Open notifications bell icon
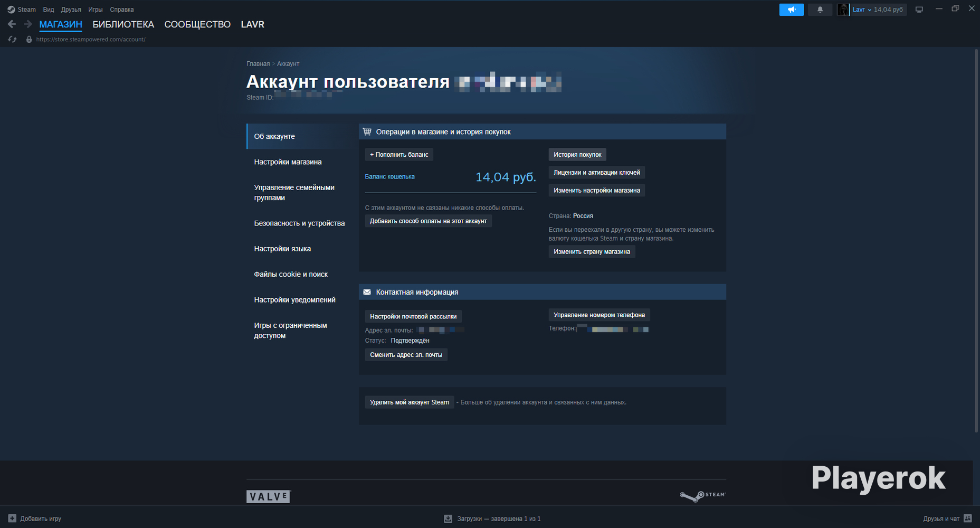 coord(820,10)
